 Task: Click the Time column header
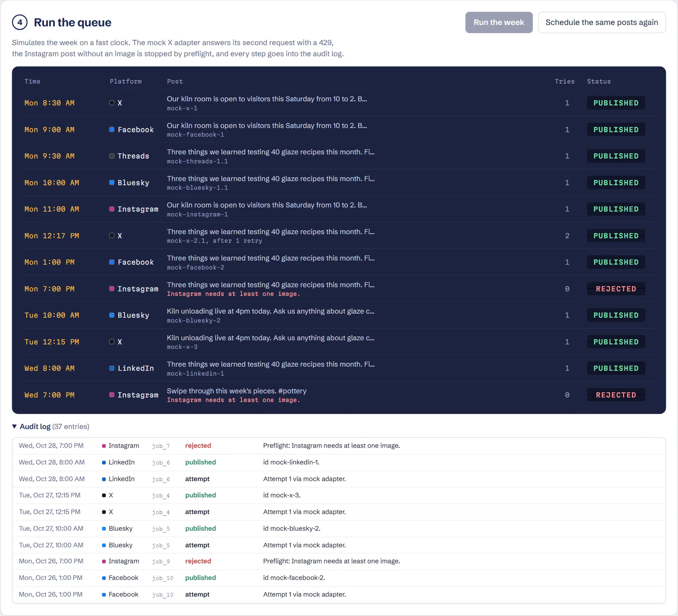point(33,81)
